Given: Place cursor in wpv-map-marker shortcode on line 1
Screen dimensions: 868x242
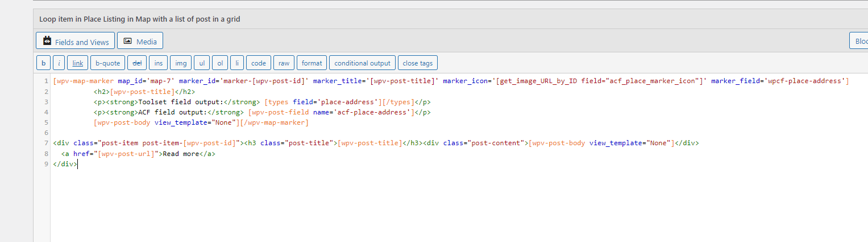Looking at the screenshot, I should 83,81.
